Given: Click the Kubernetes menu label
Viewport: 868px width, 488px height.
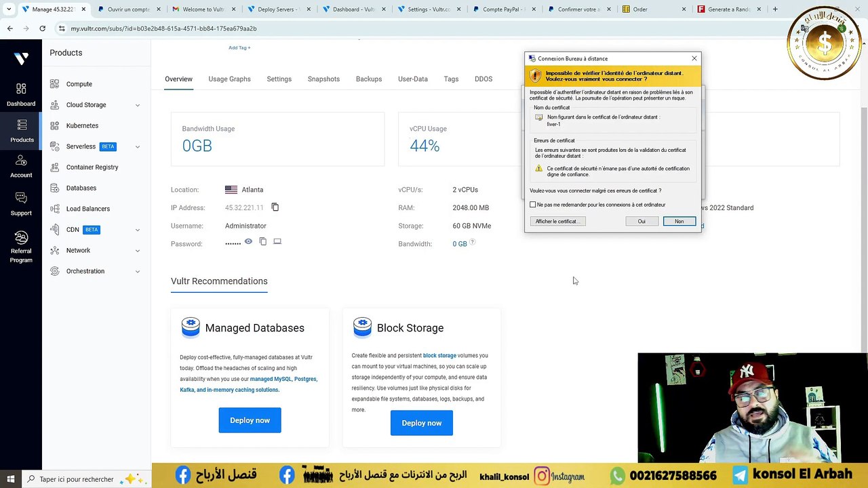Looking at the screenshot, I should (82, 125).
